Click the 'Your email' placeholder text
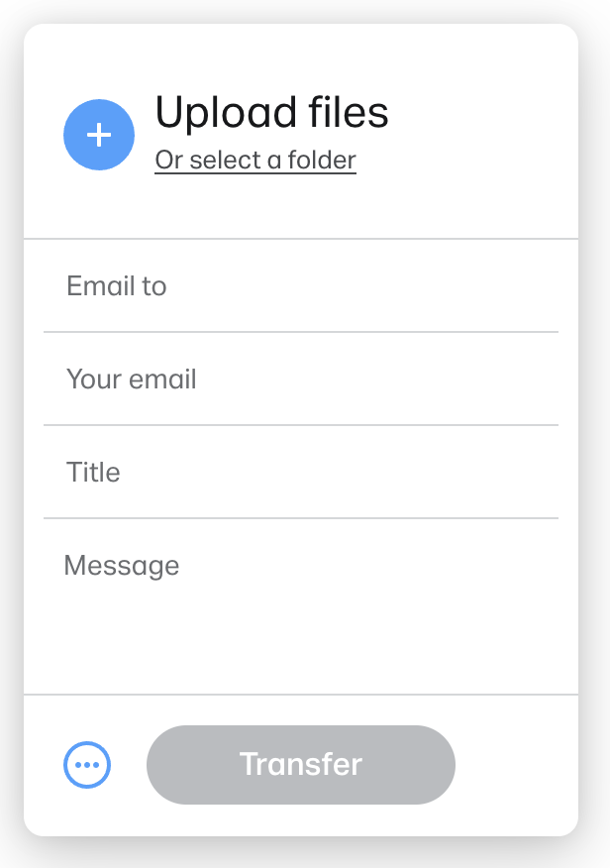The width and height of the screenshot is (610, 868). (131, 380)
